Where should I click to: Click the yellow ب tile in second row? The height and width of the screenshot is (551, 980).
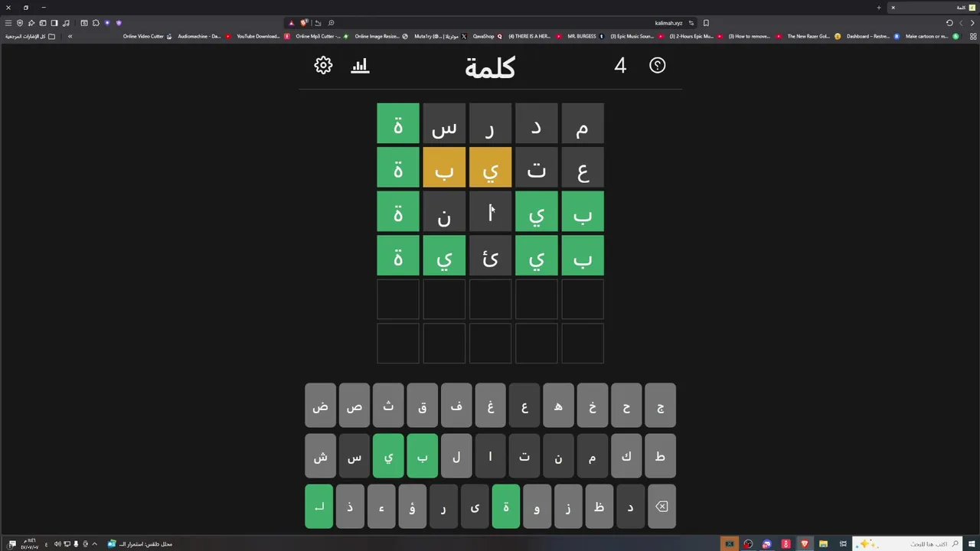444,168
